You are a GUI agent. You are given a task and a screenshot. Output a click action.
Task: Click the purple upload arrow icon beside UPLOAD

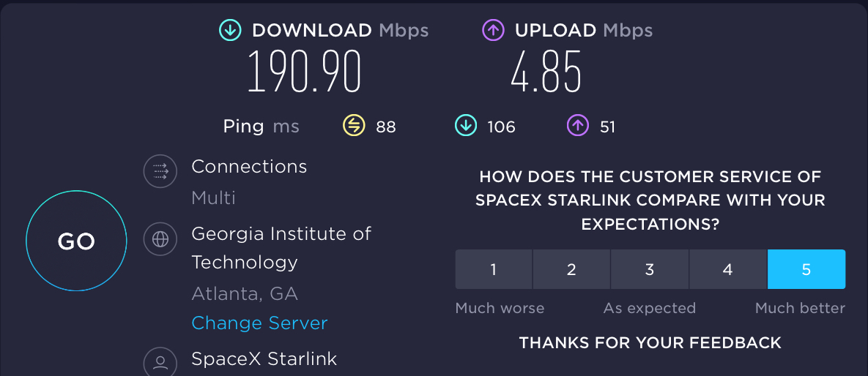[x=493, y=31]
